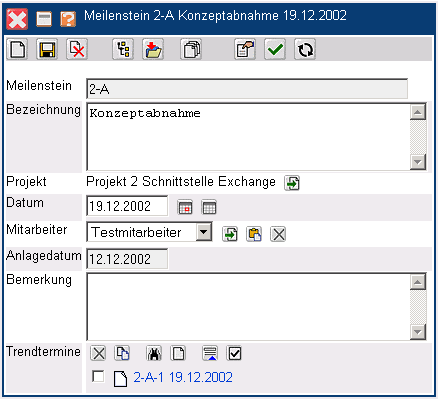438x399 pixels.
Task: Open the tree structure toolbar icon
Action: (x=123, y=49)
